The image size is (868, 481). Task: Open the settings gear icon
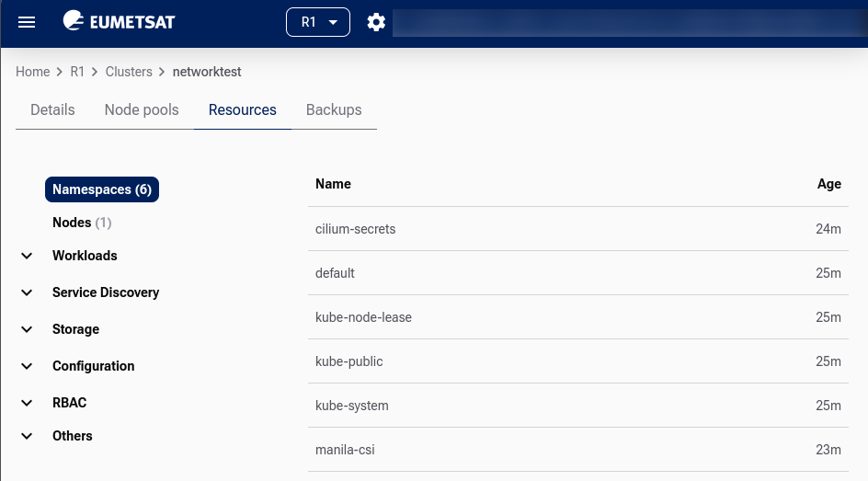pyautogui.click(x=376, y=22)
